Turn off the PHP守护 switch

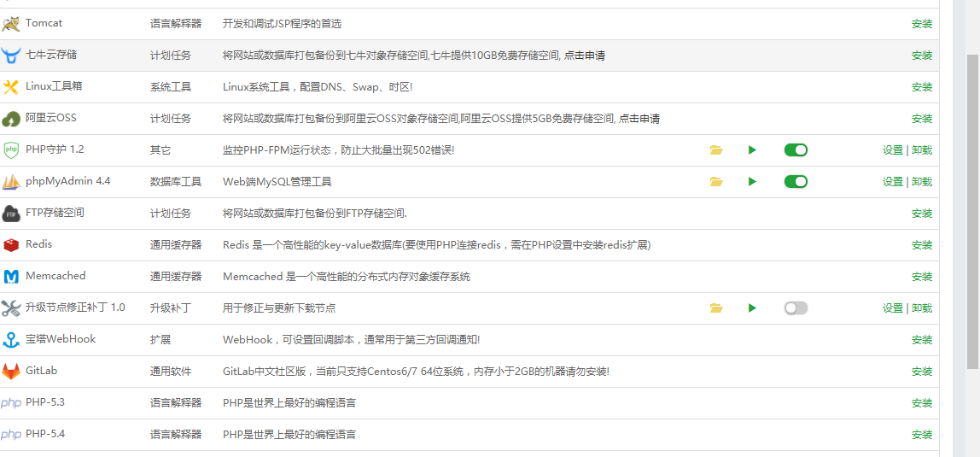click(x=796, y=150)
